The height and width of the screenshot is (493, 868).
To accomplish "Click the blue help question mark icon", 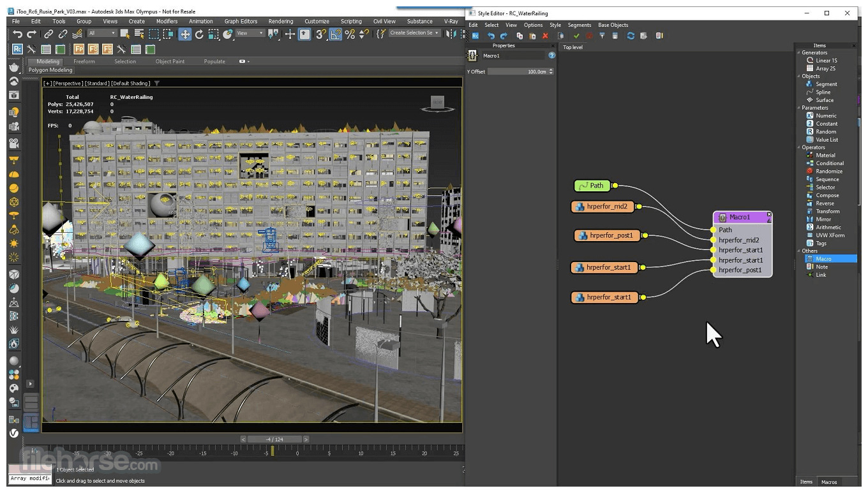I will (x=552, y=55).
